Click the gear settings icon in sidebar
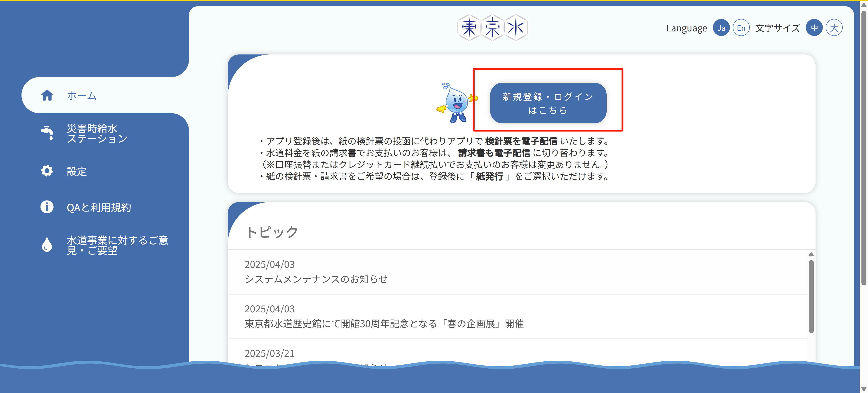This screenshot has width=868, height=393. [47, 171]
